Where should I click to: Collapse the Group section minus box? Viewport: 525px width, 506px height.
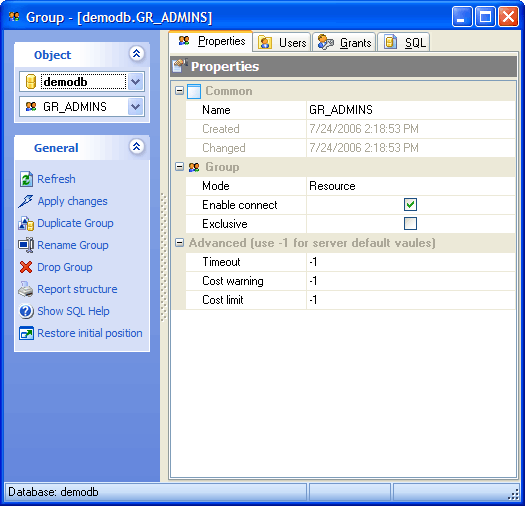click(x=179, y=167)
